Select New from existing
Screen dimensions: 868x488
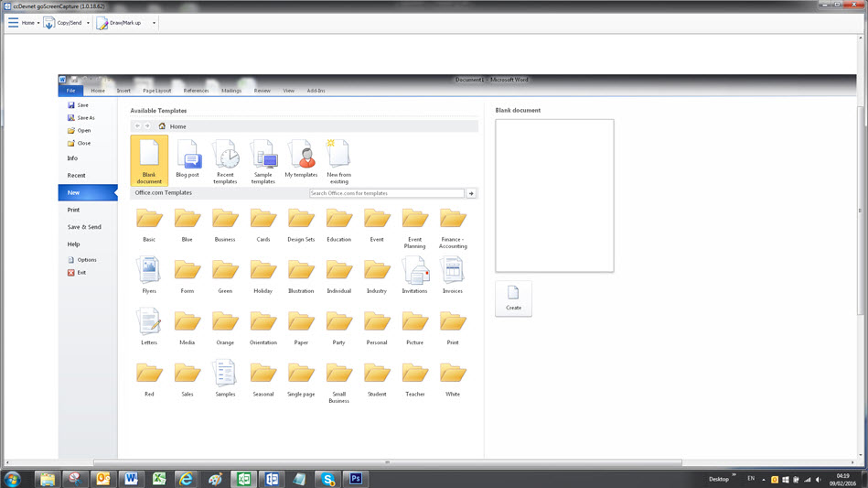pos(338,158)
